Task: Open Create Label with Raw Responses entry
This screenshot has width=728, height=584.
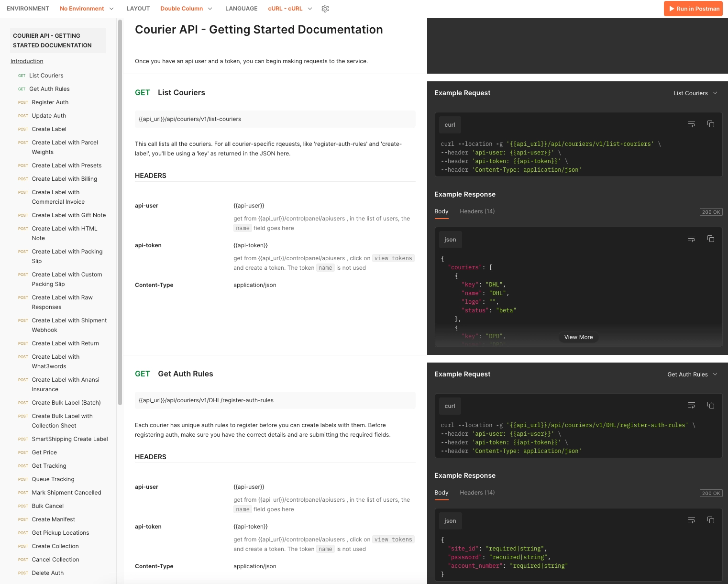Action: tap(62, 302)
